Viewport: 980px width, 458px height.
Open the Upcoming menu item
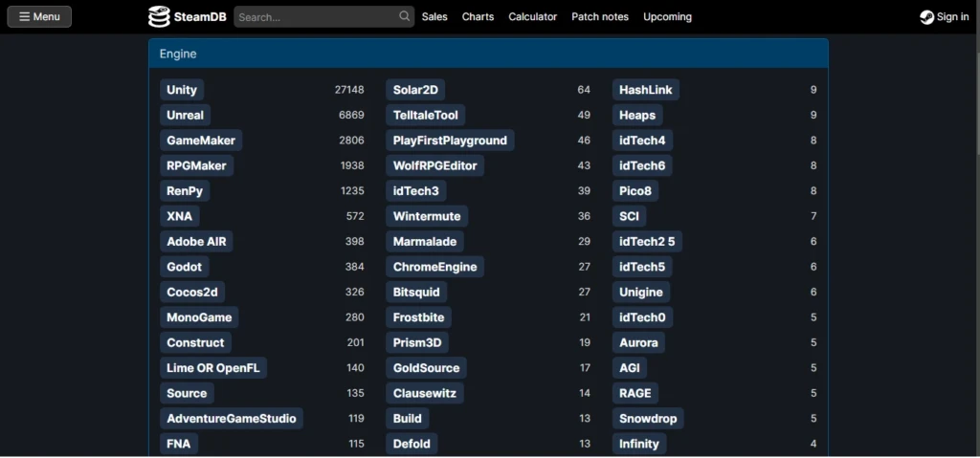(667, 17)
